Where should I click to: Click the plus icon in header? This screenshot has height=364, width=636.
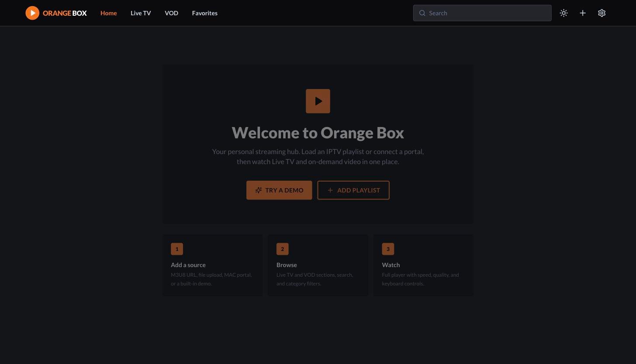click(x=583, y=13)
